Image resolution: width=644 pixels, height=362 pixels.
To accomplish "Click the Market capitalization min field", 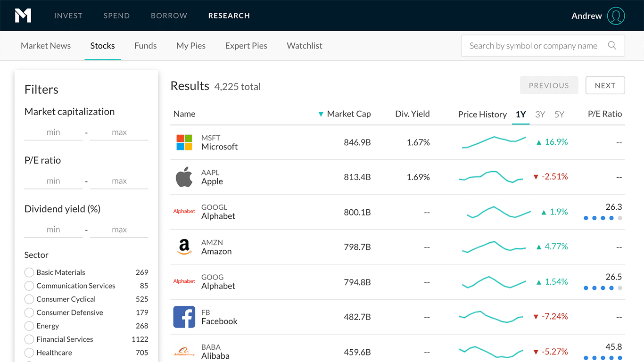I will click(x=53, y=132).
